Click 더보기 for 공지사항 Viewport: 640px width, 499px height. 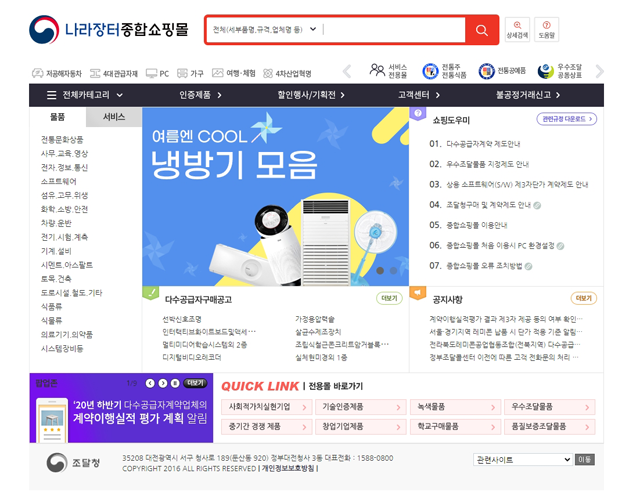pos(583,298)
